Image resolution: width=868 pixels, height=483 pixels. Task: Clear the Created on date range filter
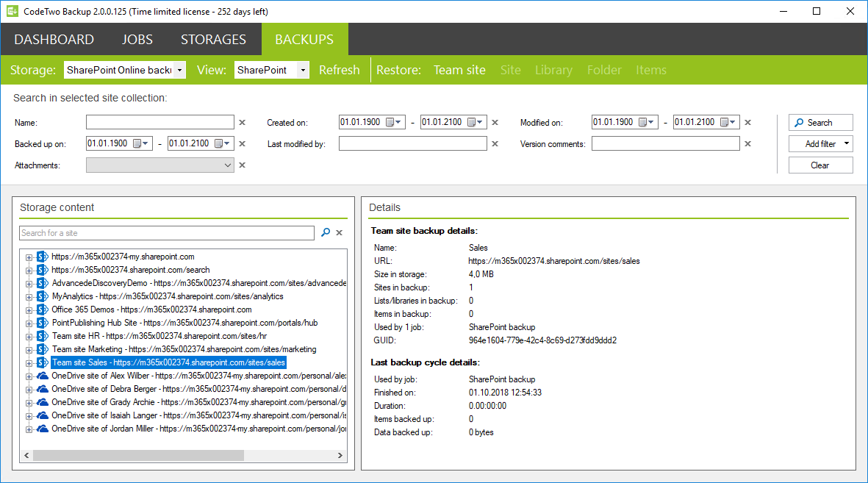pyautogui.click(x=495, y=123)
